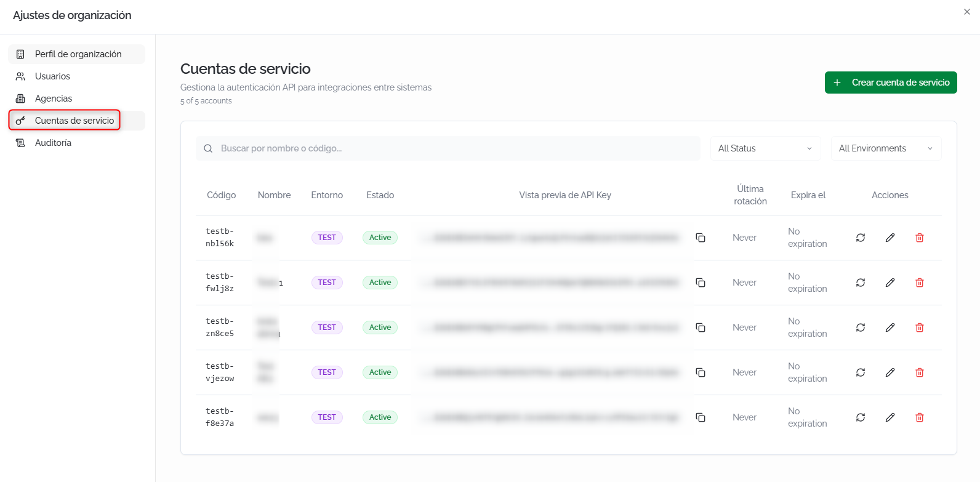Click the Estado column header
980x482 pixels.
click(x=380, y=195)
